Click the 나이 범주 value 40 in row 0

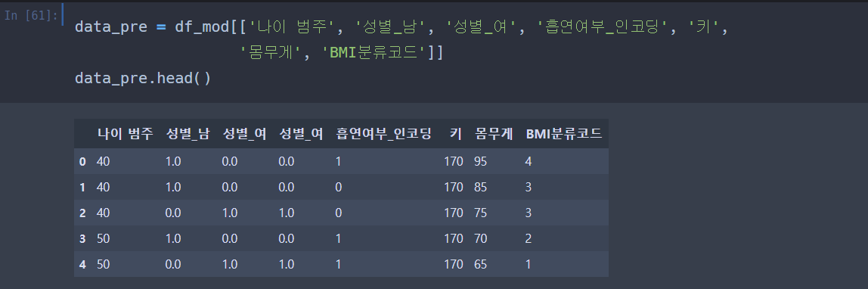point(103,161)
